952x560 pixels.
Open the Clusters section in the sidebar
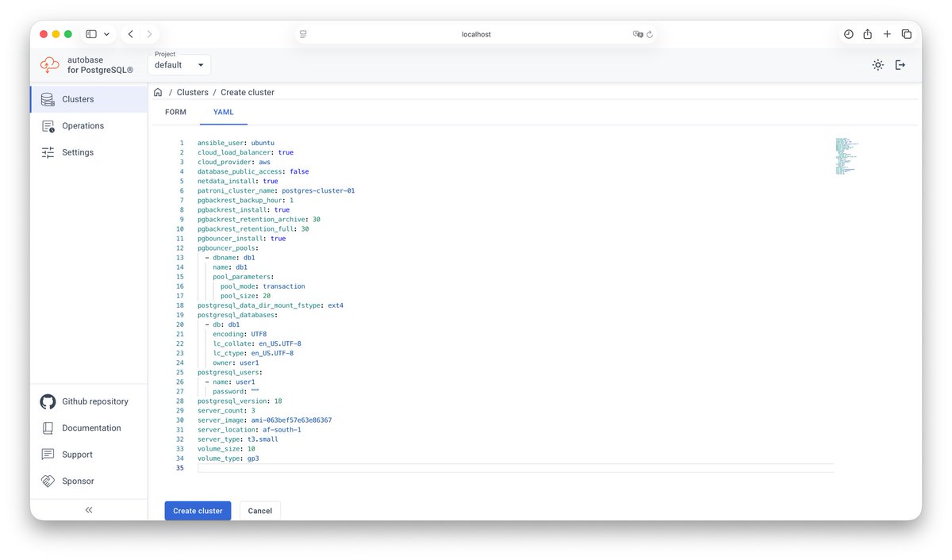79,99
